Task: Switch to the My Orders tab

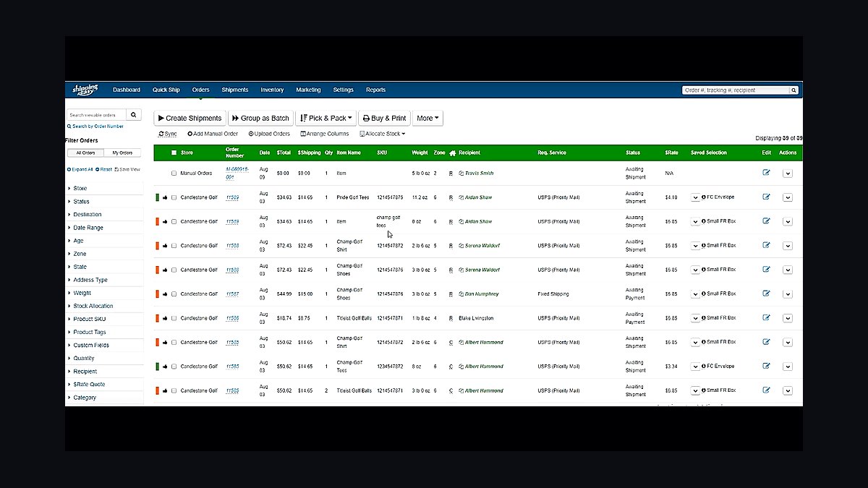Action: pyautogui.click(x=121, y=153)
